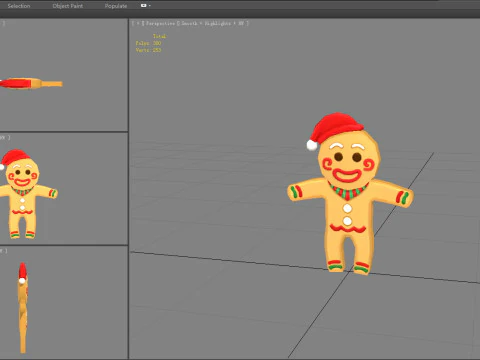The height and width of the screenshot is (360, 480).
Task: Switch to the Object Paint tab
Action: pos(68,6)
